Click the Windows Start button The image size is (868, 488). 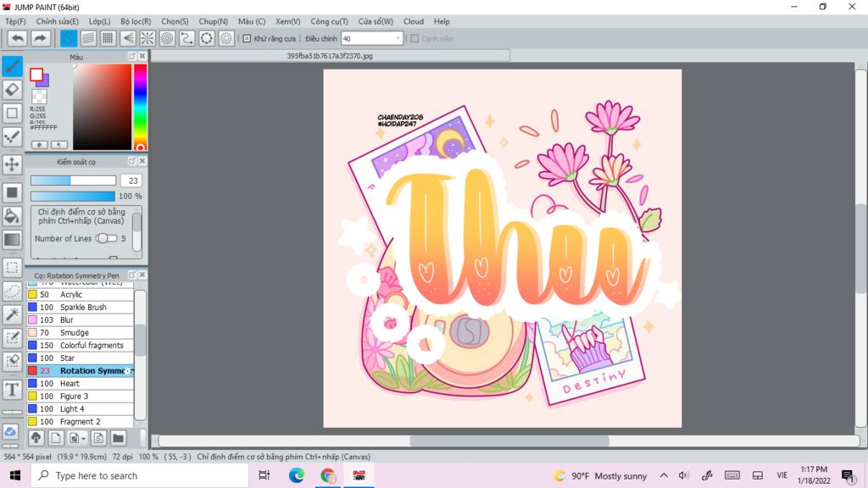(15, 475)
